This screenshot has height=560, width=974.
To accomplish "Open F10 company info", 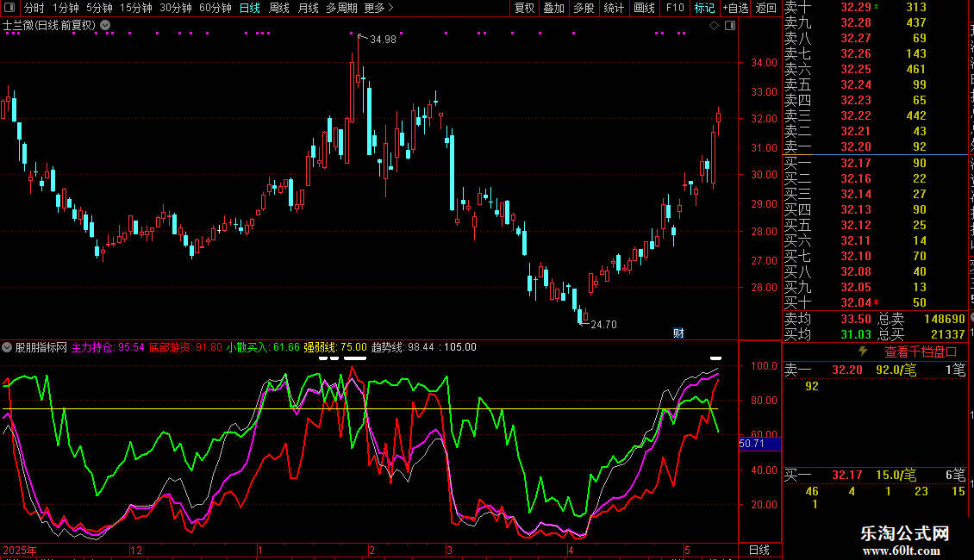I will tap(675, 8).
